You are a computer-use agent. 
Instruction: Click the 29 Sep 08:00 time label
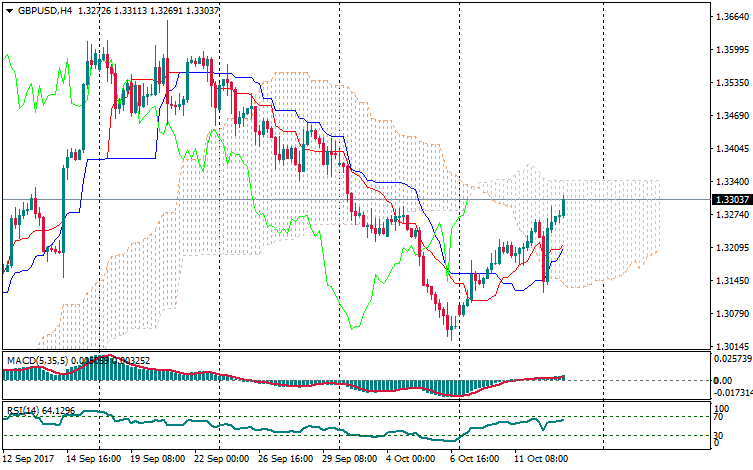point(351,459)
